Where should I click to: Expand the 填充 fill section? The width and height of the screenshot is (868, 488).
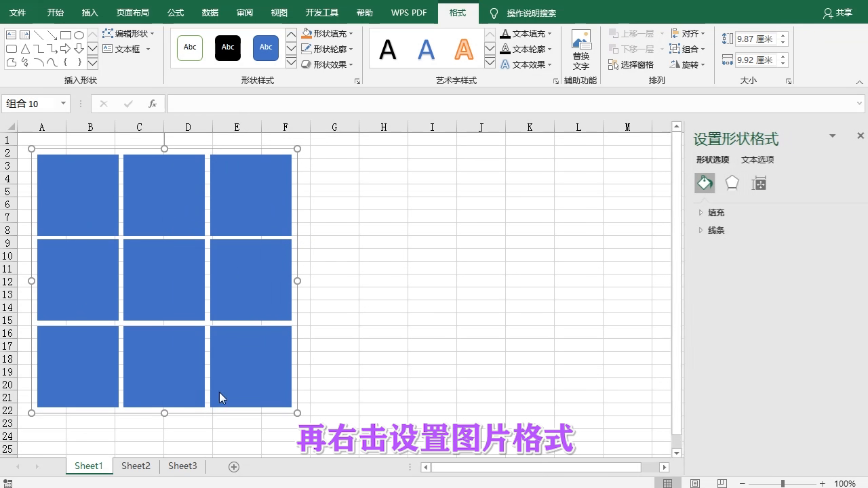pos(715,213)
